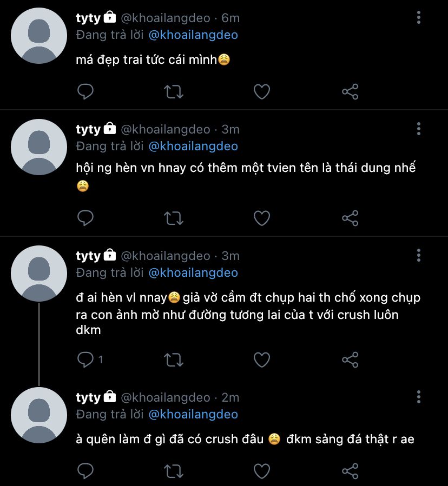The height and width of the screenshot is (486, 448).
Task: Share the "hội ng hèn vn" tweet
Action: [x=350, y=218]
